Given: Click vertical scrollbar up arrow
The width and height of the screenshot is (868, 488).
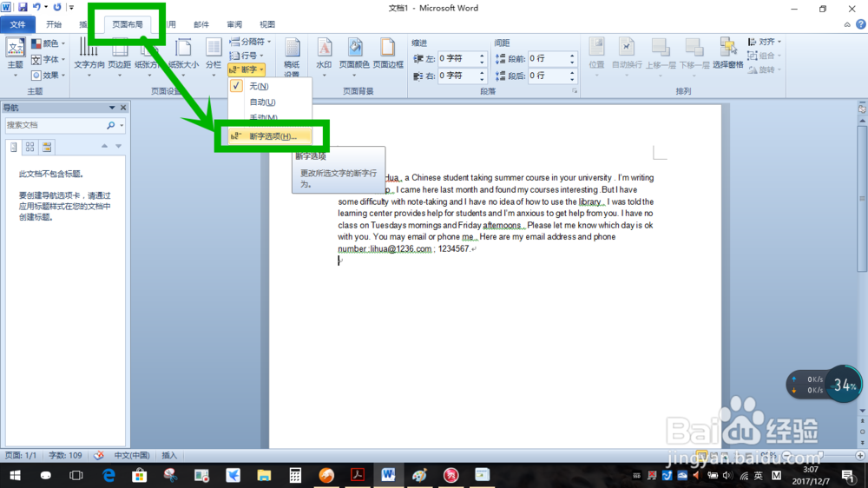Looking at the screenshot, I should 862,120.
